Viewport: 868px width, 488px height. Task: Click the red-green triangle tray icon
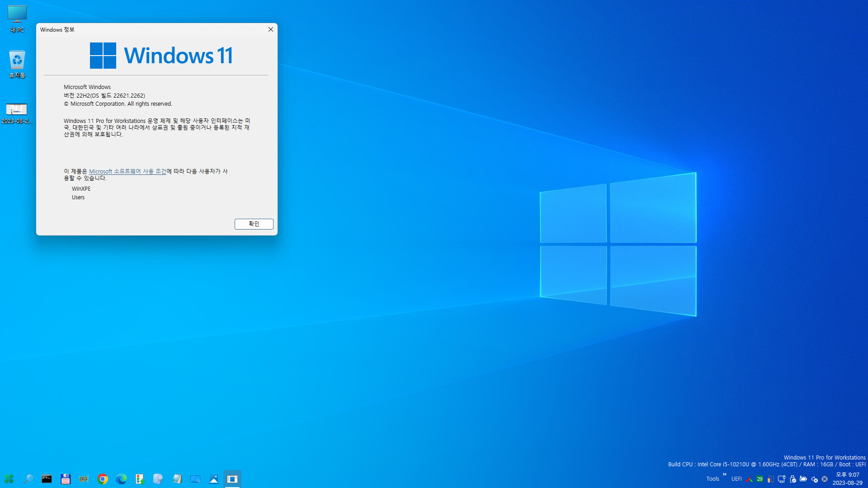[749, 479]
